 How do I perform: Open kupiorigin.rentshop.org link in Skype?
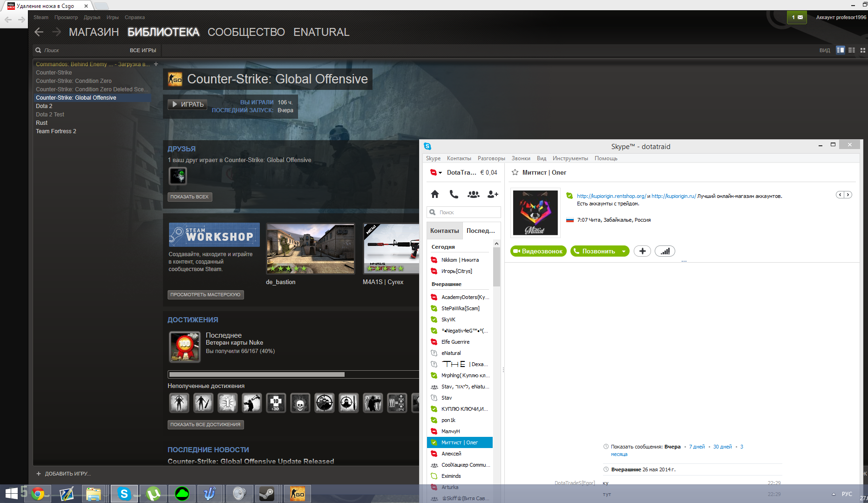pos(611,196)
